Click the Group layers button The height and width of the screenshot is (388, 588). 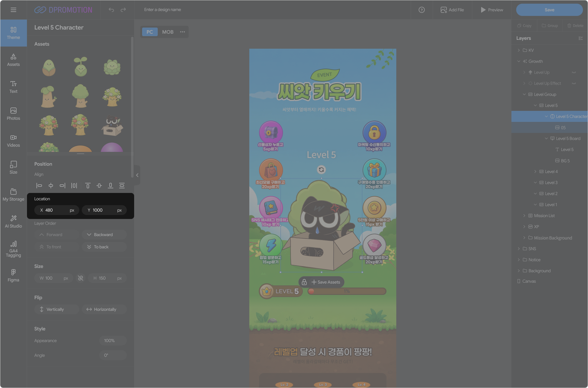click(x=550, y=26)
